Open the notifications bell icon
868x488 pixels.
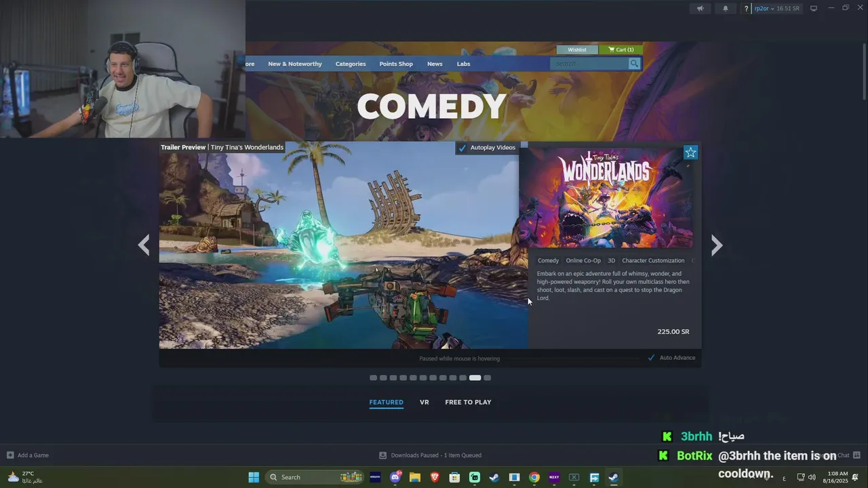(x=726, y=8)
